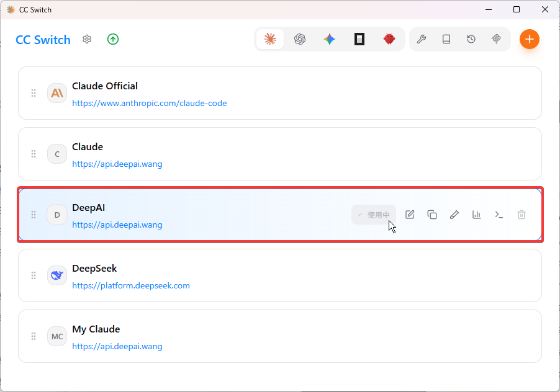
Task: Open the Claude row api.deepai.wang link
Action: pyautogui.click(x=117, y=164)
